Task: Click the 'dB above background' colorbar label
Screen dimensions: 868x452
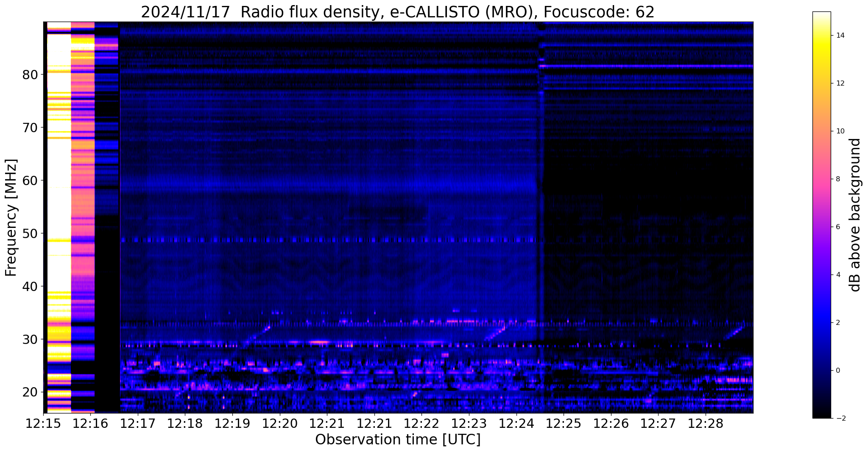Action: coord(855,215)
